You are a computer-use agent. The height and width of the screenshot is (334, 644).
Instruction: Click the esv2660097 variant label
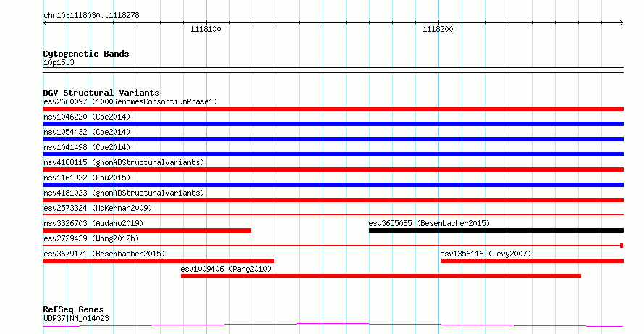click(130, 101)
